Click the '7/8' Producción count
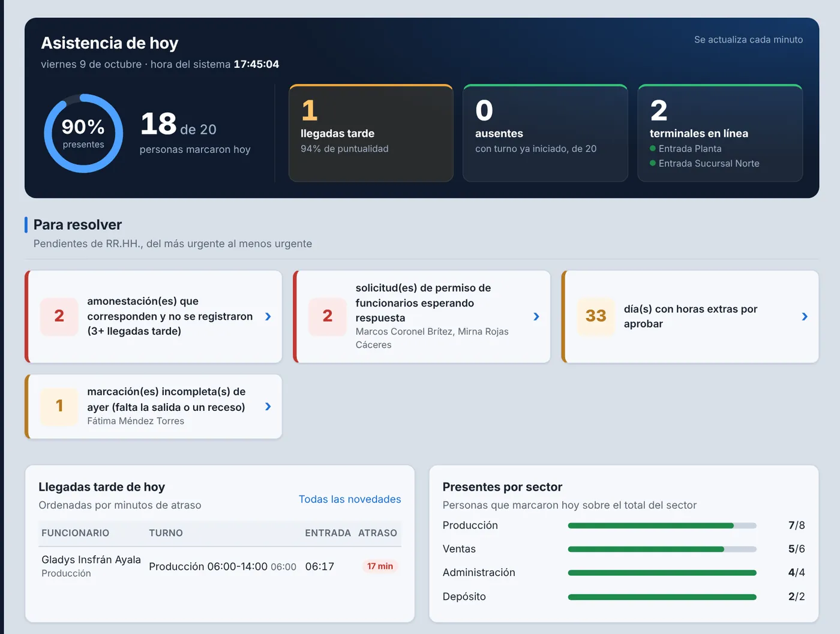This screenshot has height=634, width=840. [x=796, y=525]
